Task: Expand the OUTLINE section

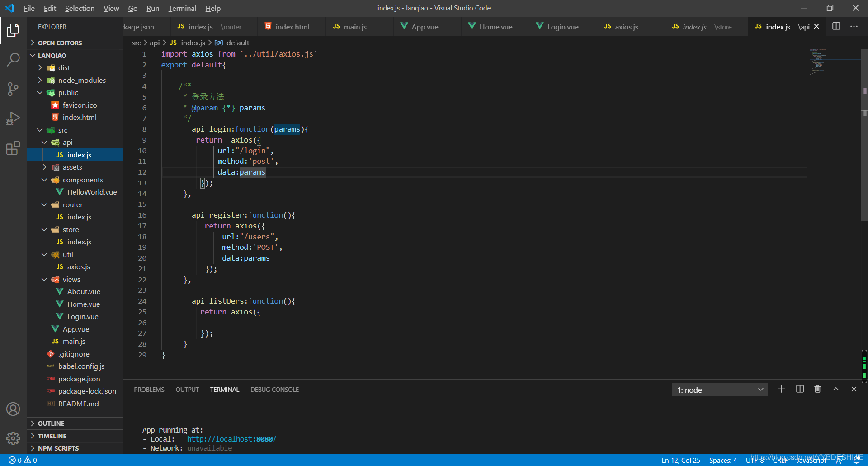Action: point(51,423)
